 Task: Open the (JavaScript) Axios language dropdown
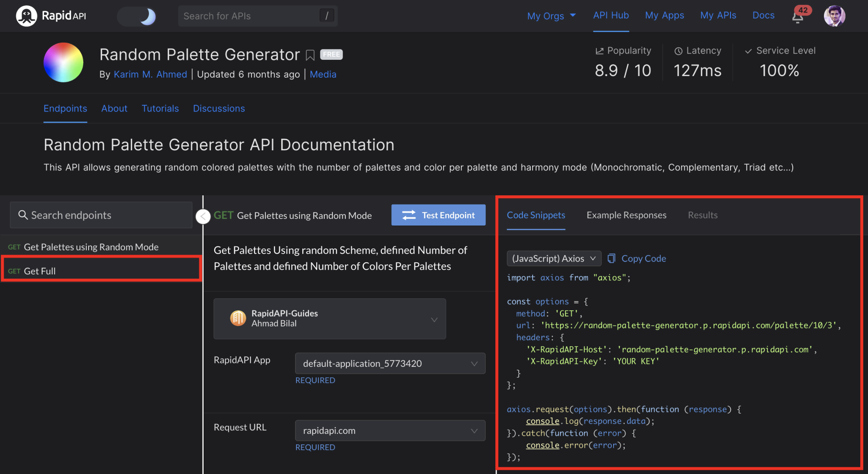click(554, 259)
